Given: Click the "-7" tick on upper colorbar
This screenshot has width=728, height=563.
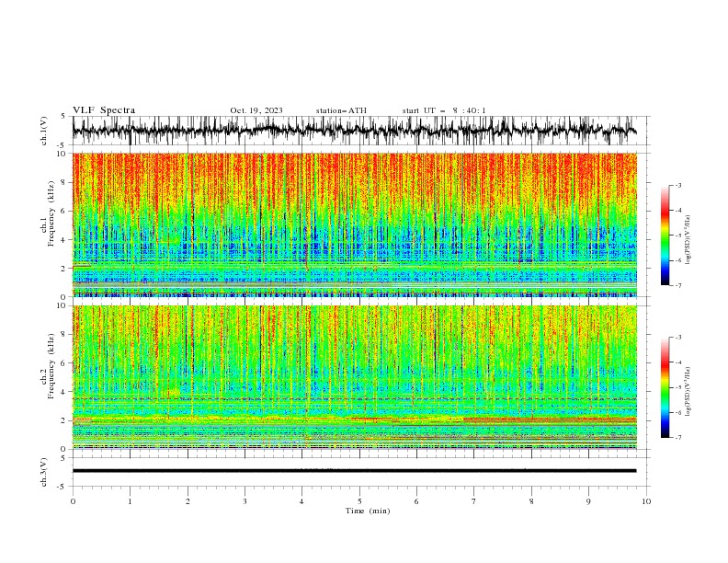Looking at the screenshot, I should (677, 285).
